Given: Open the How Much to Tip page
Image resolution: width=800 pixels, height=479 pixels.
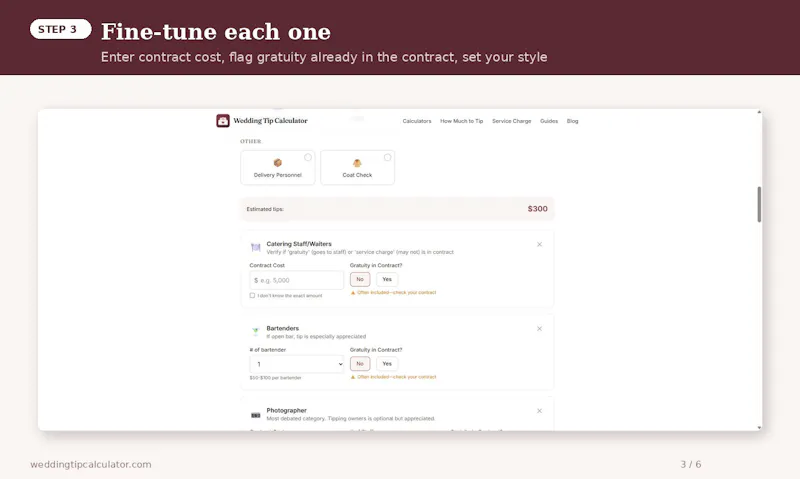Looking at the screenshot, I should tap(461, 121).
